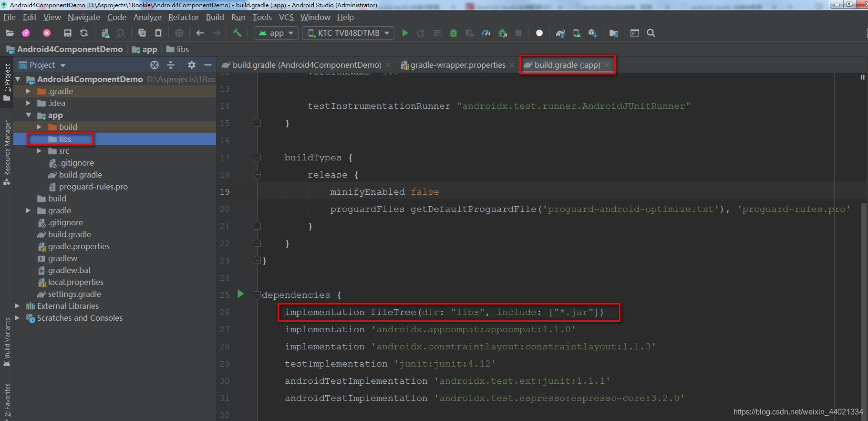
Task: Click the Stop square icon
Action: (518, 33)
